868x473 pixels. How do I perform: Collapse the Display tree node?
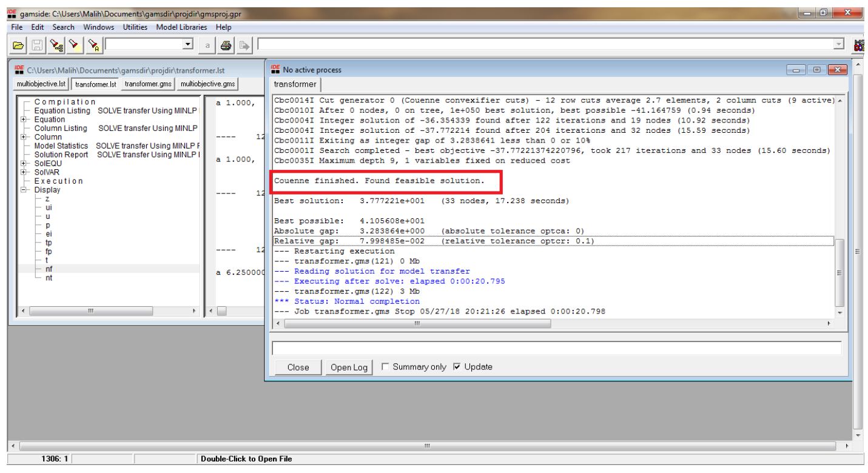24,190
